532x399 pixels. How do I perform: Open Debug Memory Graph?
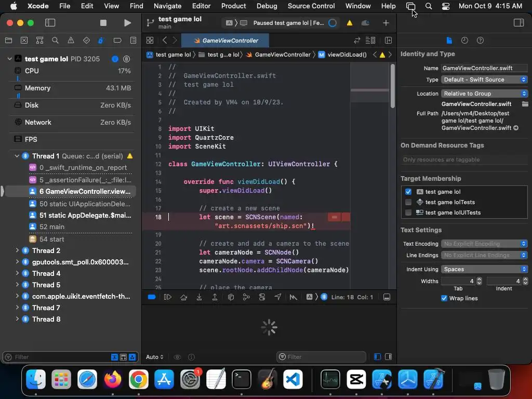tap(246, 297)
